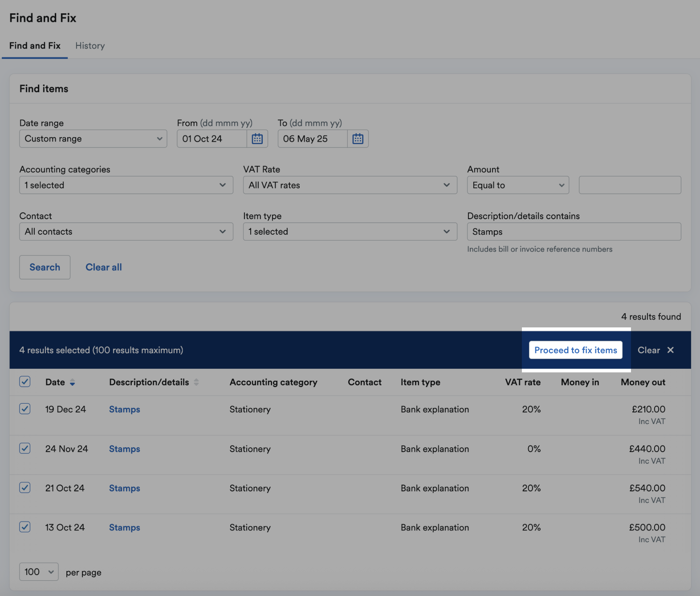This screenshot has width=700, height=596.
Task: Switch to the History tab
Action: pos(90,46)
